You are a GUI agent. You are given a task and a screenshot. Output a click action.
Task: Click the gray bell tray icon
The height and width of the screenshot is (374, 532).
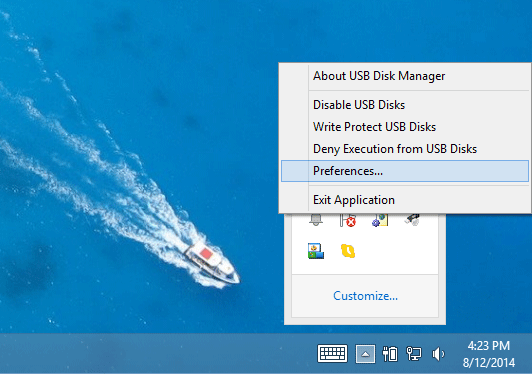[x=316, y=220]
